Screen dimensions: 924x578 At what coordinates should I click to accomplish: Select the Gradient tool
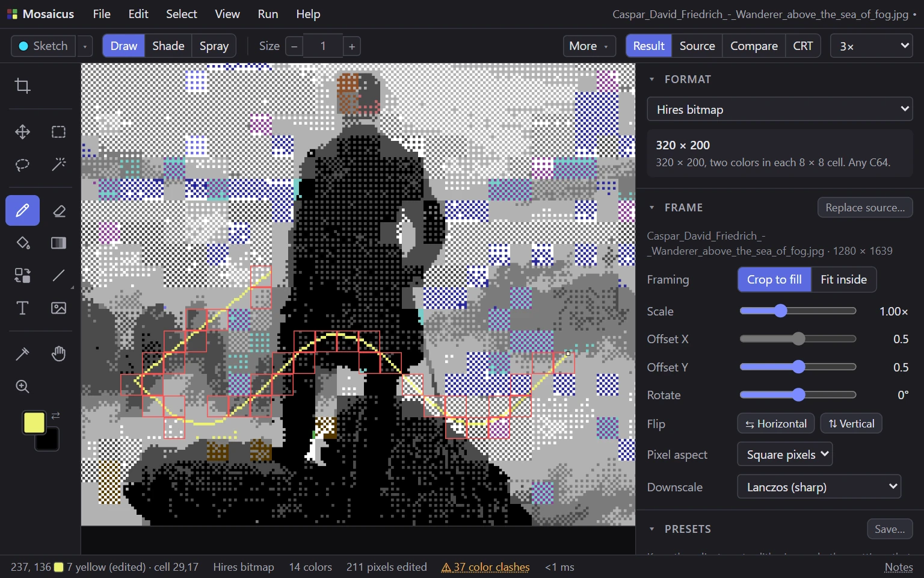click(58, 243)
